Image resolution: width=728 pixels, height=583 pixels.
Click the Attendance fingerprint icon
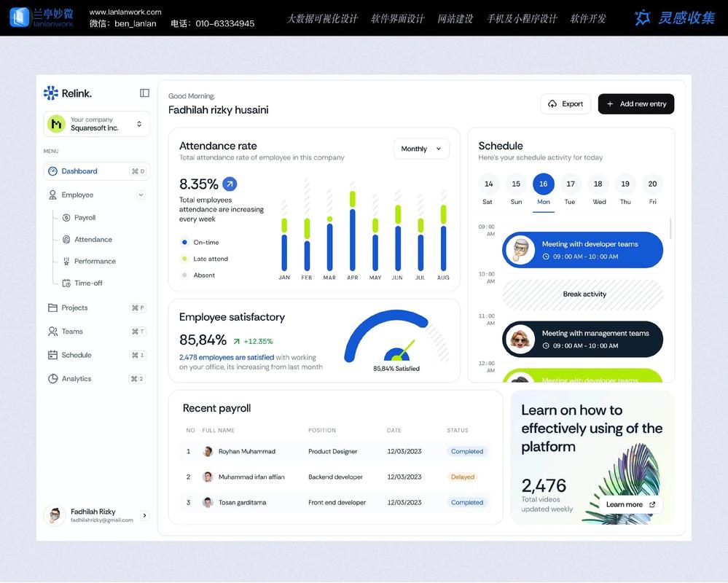tap(66, 240)
